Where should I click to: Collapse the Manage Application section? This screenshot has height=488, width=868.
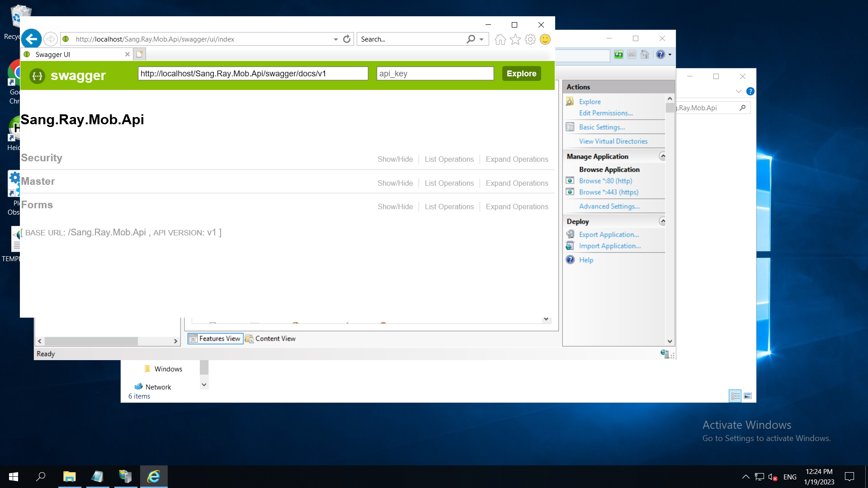662,156
